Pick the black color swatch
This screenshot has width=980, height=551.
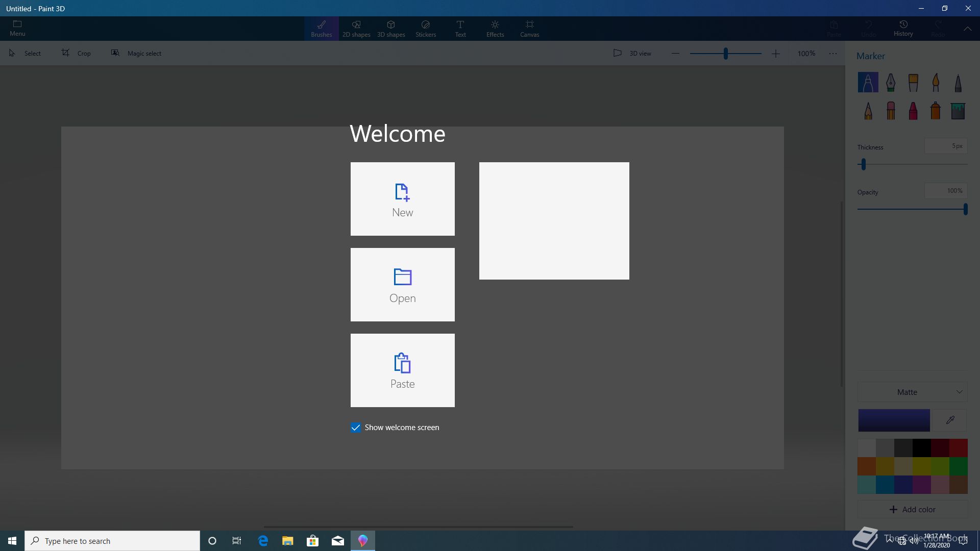tap(922, 448)
